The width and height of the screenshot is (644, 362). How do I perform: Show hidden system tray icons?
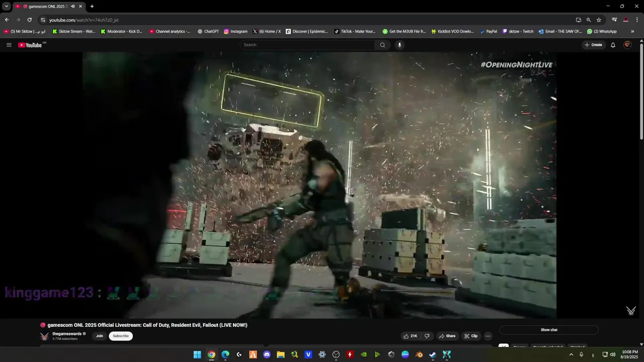571,354
